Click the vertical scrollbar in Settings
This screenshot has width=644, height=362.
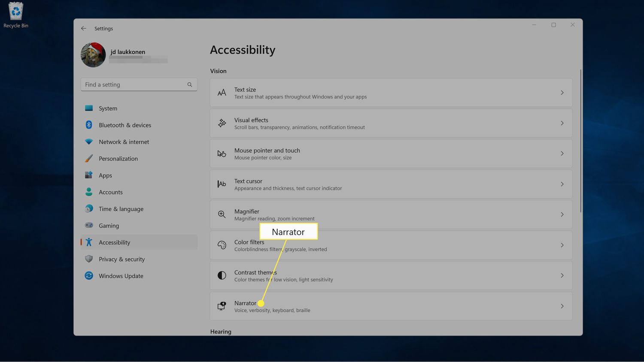580,141
